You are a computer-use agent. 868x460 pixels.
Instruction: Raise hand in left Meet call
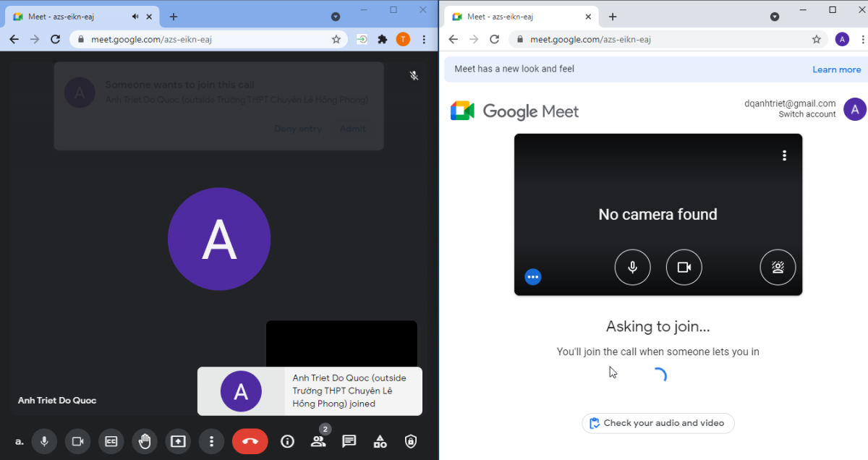(145, 441)
